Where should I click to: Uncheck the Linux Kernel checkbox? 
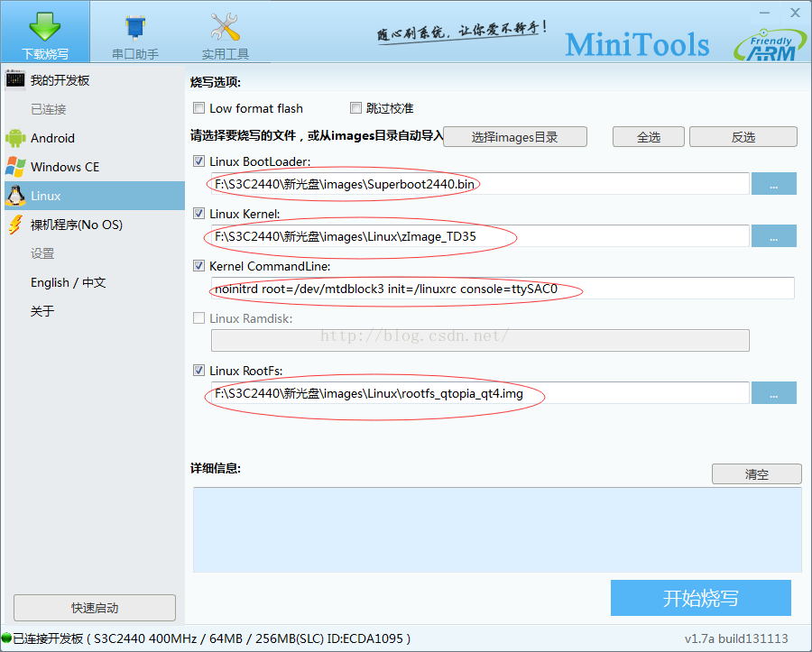pos(198,213)
